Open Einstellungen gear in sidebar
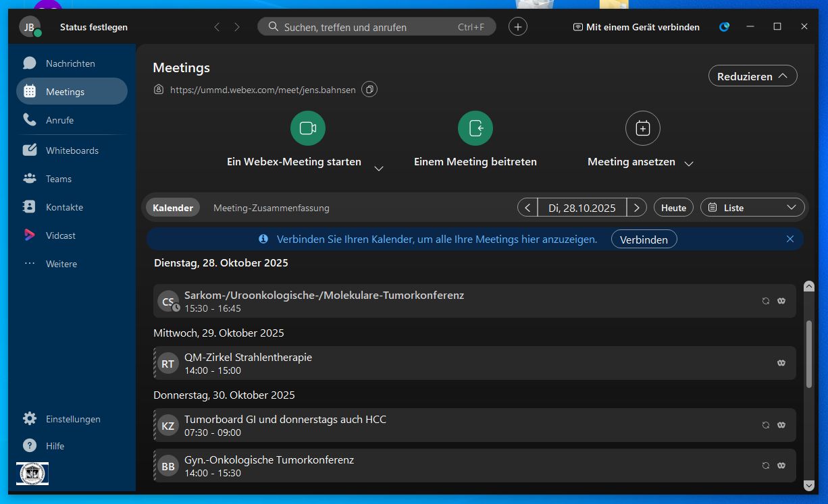The height and width of the screenshot is (504, 828). click(x=72, y=419)
